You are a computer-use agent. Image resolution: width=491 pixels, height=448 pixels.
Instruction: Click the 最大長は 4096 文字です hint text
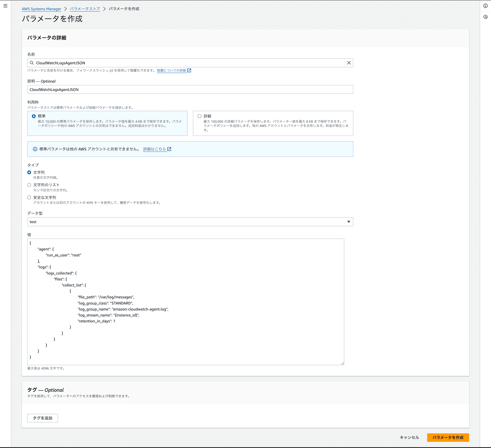coord(46,368)
